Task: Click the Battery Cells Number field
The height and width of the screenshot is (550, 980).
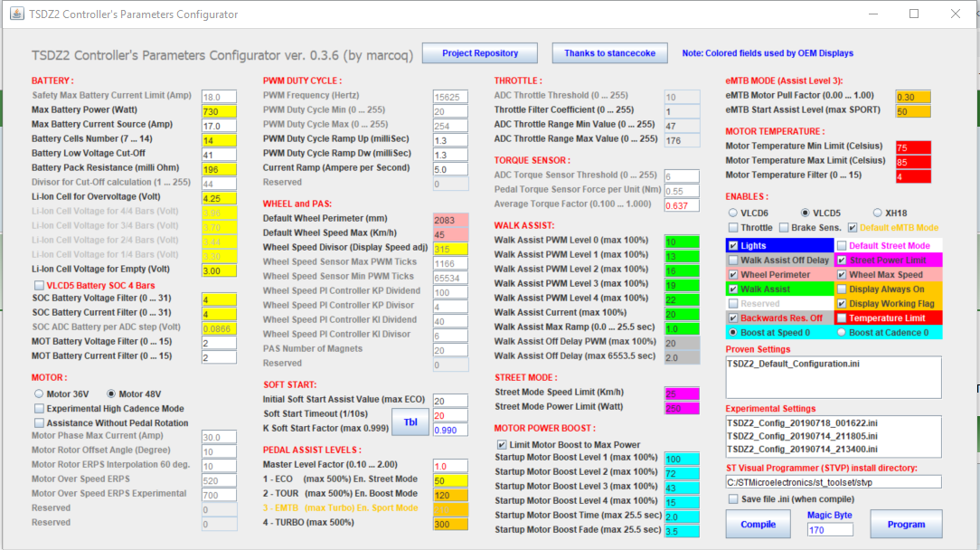Action: [x=220, y=141]
